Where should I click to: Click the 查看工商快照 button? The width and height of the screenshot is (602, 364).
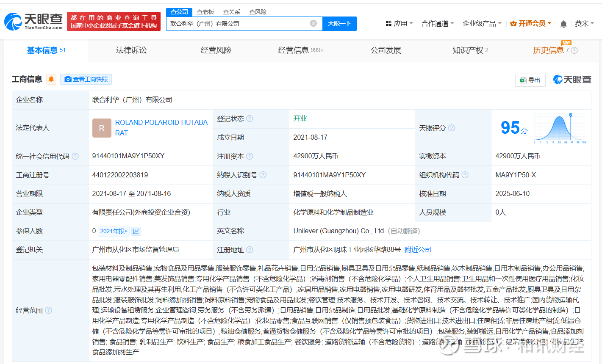tap(86, 79)
